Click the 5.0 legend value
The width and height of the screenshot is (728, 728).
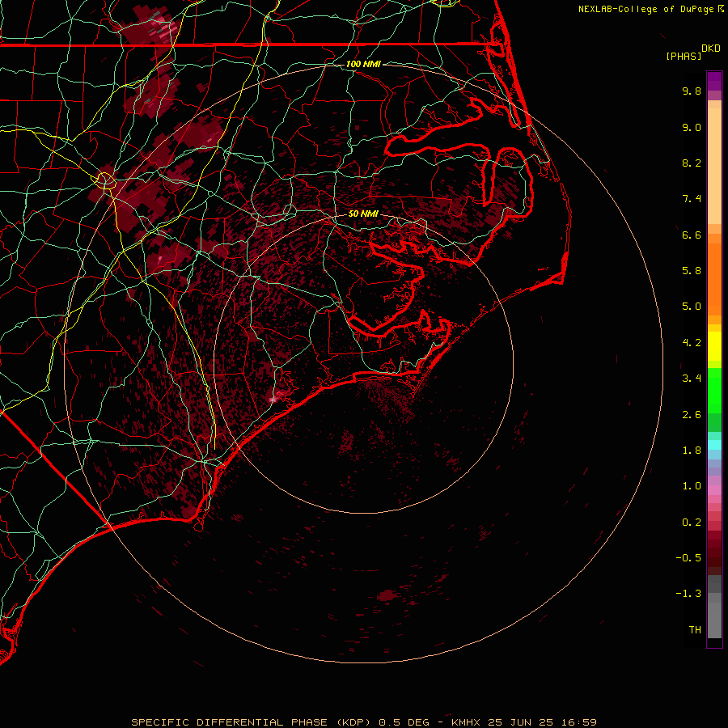[692, 307]
